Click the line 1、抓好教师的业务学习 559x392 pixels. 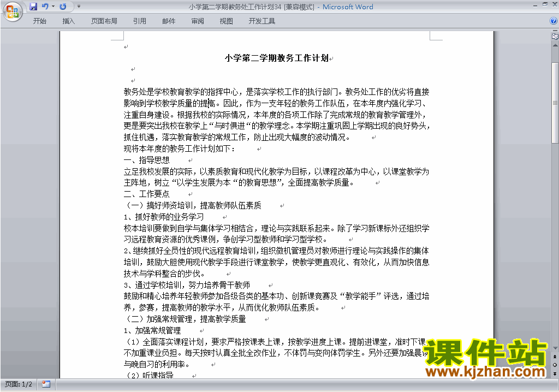click(x=164, y=217)
